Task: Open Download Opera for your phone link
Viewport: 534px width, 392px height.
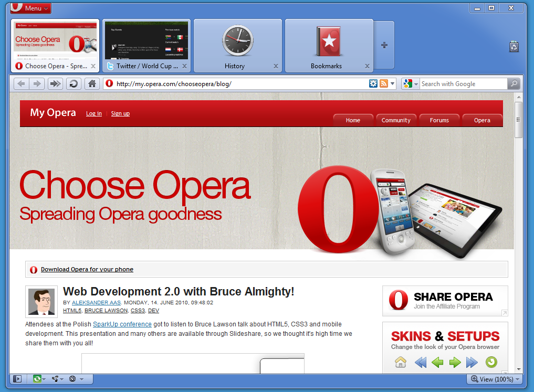Action: pos(87,269)
